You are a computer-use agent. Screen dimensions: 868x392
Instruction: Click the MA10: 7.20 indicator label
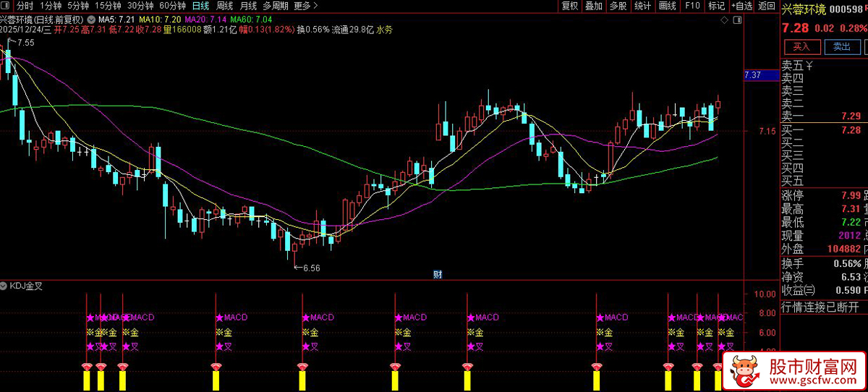(x=160, y=19)
